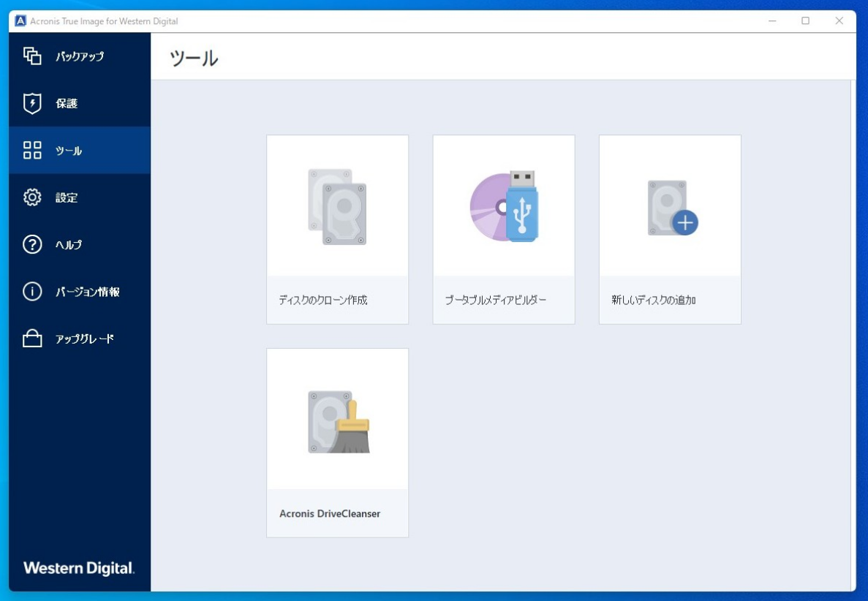Minimize the Acronis True Image window
Screen dimensions: 868x601
tap(772, 21)
